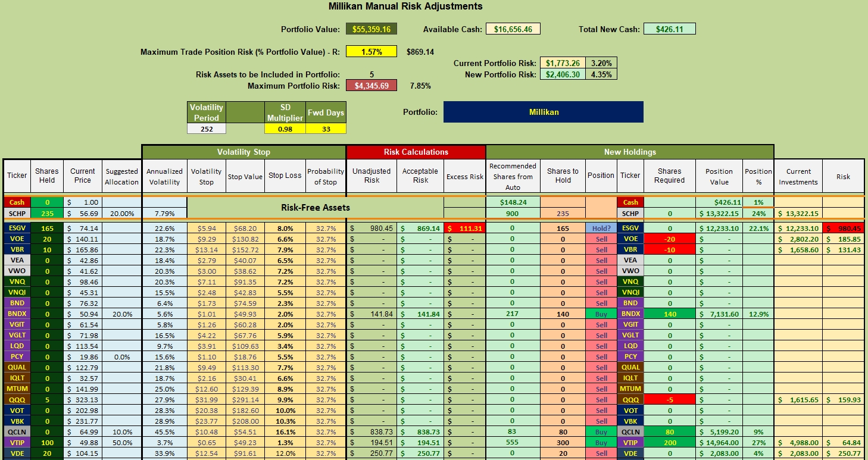The image size is (868, 460).
Task: Select Current Portfolio Risk $1,773.26 cell
Action: [x=562, y=63]
